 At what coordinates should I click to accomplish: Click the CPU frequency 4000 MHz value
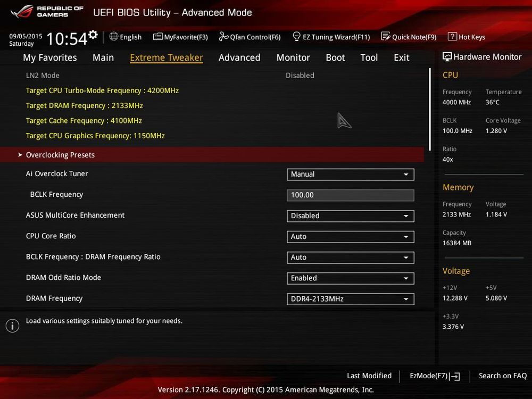coord(456,102)
